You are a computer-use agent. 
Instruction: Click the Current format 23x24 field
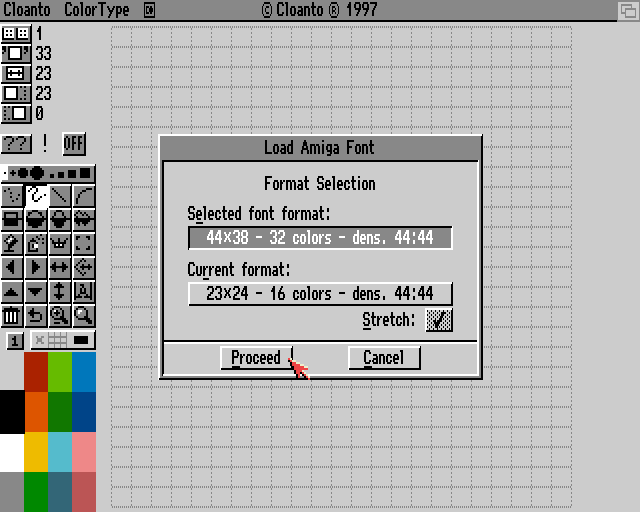[320, 294]
